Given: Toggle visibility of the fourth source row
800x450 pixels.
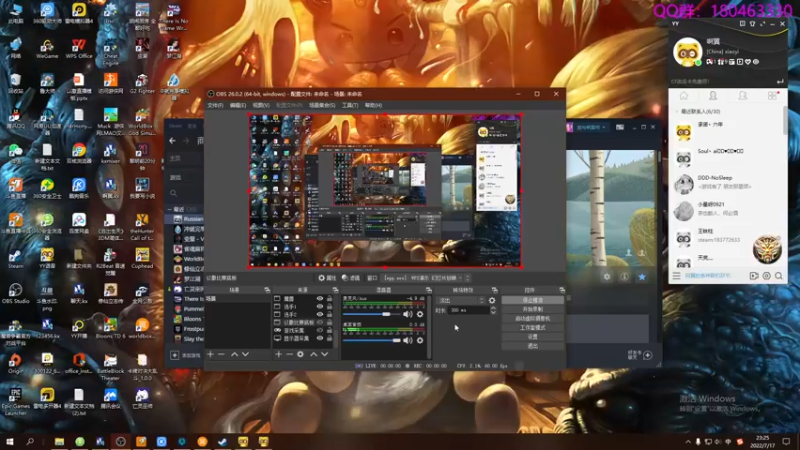Looking at the screenshot, I should (320, 322).
